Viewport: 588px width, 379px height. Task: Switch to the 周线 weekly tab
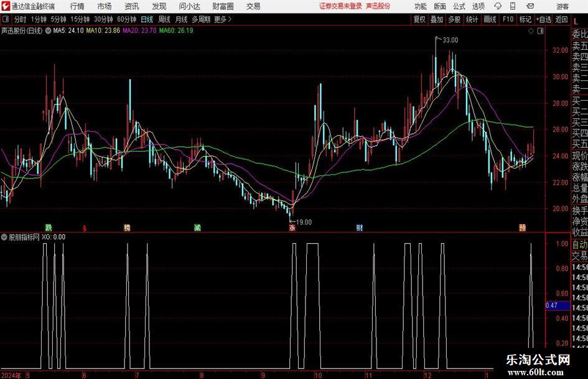(x=164, y=19)
